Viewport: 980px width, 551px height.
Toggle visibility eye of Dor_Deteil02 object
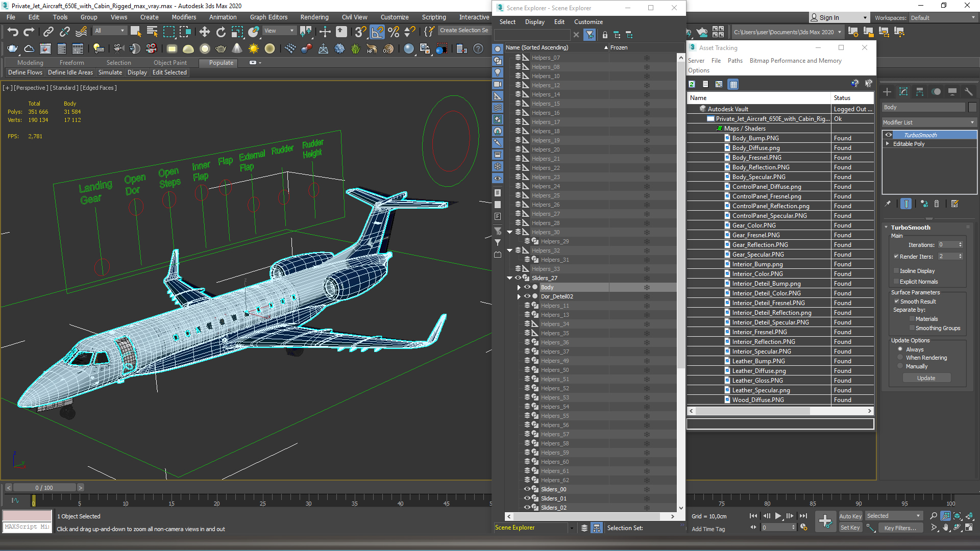[527, 296]
